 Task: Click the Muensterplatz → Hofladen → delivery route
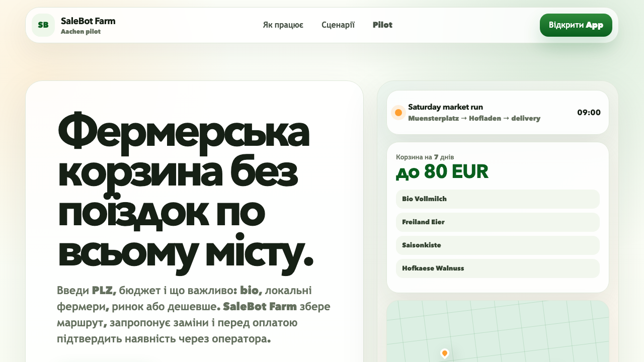(x=474, y=119)
